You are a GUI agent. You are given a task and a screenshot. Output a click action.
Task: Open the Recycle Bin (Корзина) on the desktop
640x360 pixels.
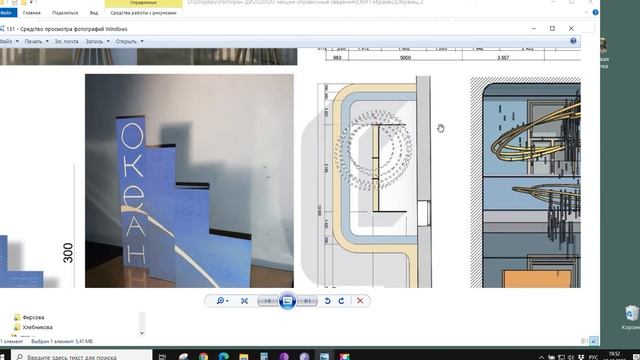coord(631,318)
